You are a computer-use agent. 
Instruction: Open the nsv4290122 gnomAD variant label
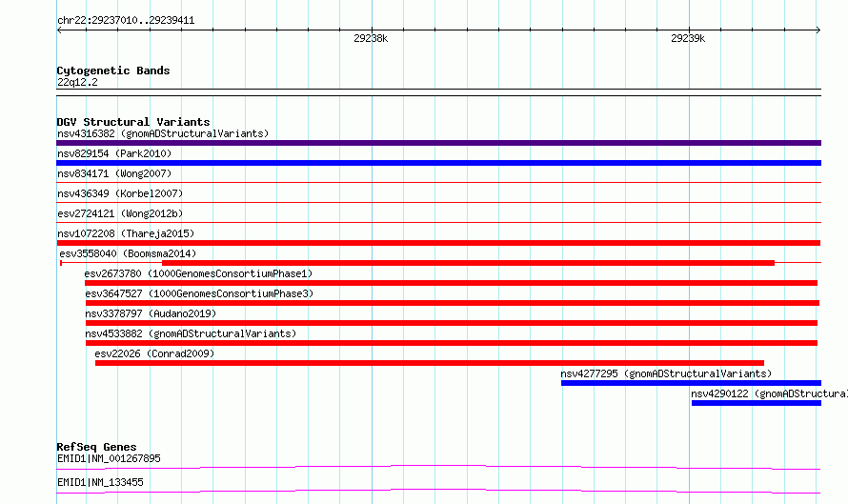point(769,393)
